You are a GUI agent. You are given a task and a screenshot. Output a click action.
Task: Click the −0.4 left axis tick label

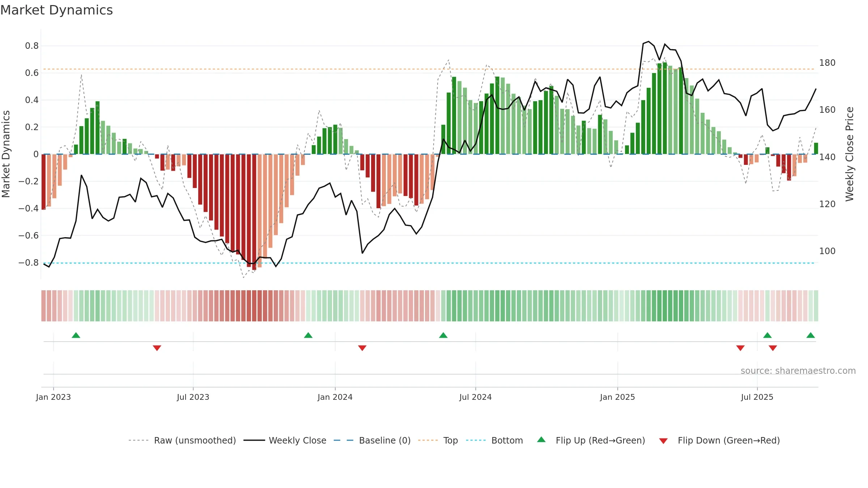tap(29, 209)
